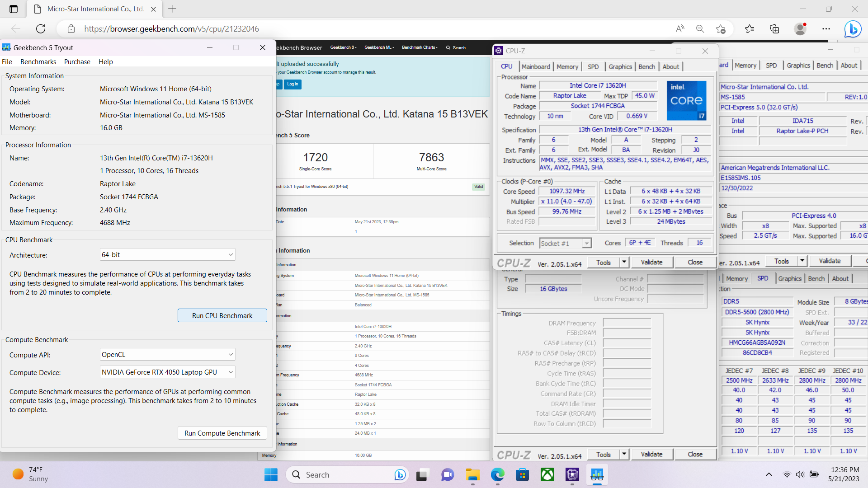Viewport: 868px width, 488px height.
Task: Open the Collections icon in Edge
Action: [774, 29]
